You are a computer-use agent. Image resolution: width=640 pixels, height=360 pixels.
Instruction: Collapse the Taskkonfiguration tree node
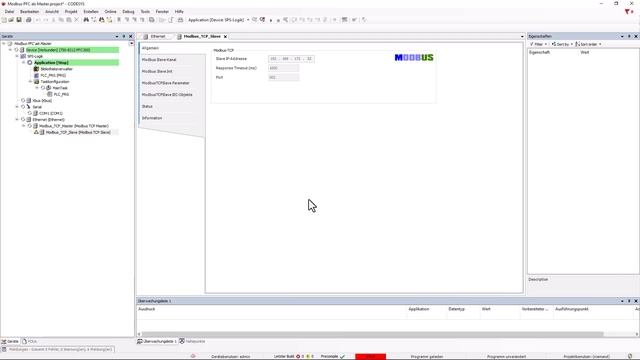click(x=30, y=82)
